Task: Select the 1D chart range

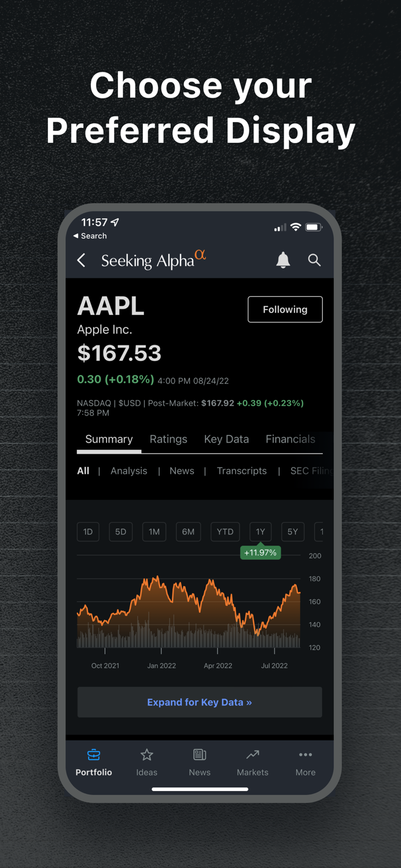Action: (x=88, y=531)
